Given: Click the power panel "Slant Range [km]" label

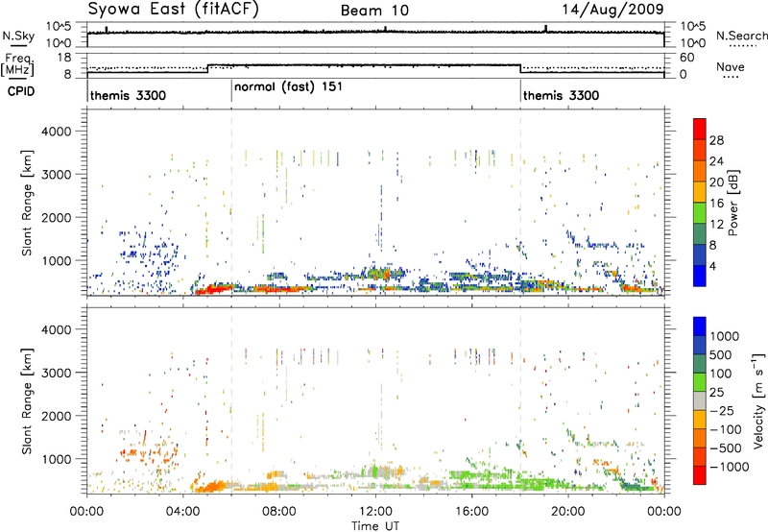Looking at the screenshot, I should coord(27,203).
